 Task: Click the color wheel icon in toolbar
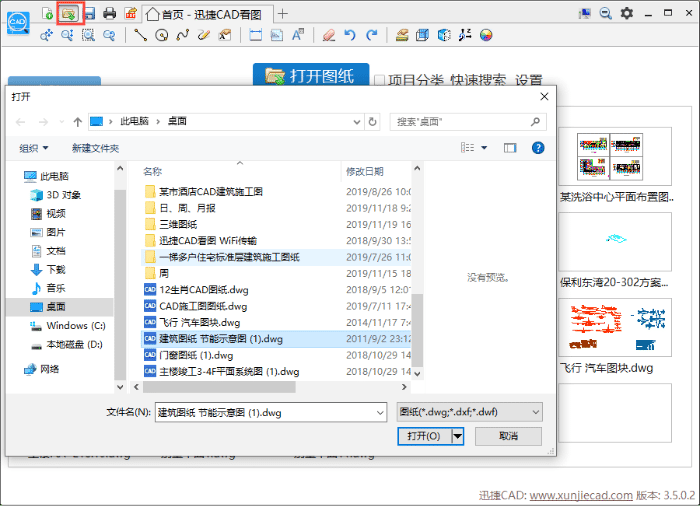[486, 35]
